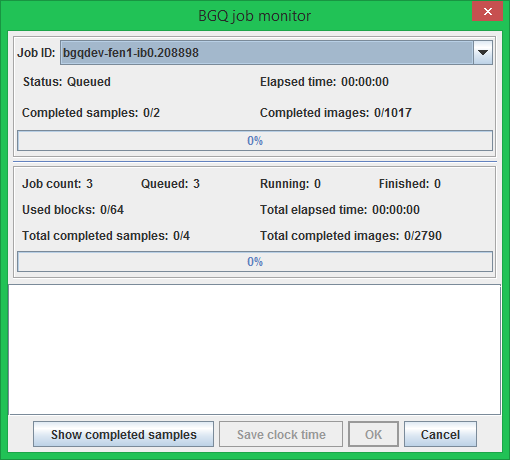
Task: Click the Total completed images 0/2790 text
Action: point(351,236)
